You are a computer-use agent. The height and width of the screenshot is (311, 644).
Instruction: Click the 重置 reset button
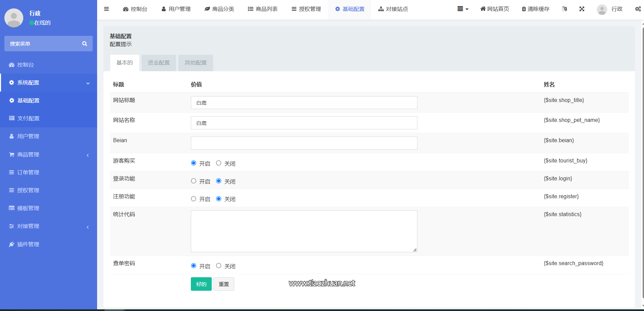tap(224, 284)
